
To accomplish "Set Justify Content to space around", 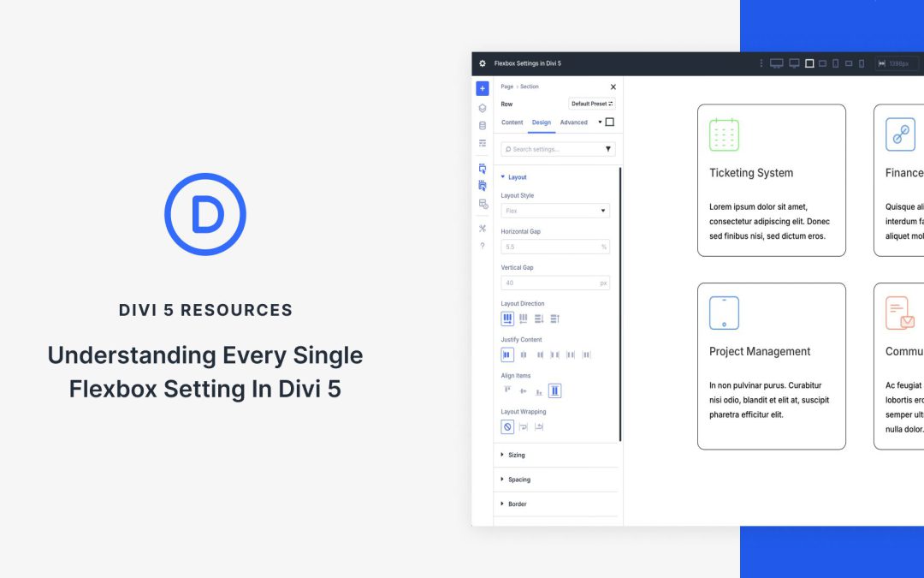I will tap(571, 355).
